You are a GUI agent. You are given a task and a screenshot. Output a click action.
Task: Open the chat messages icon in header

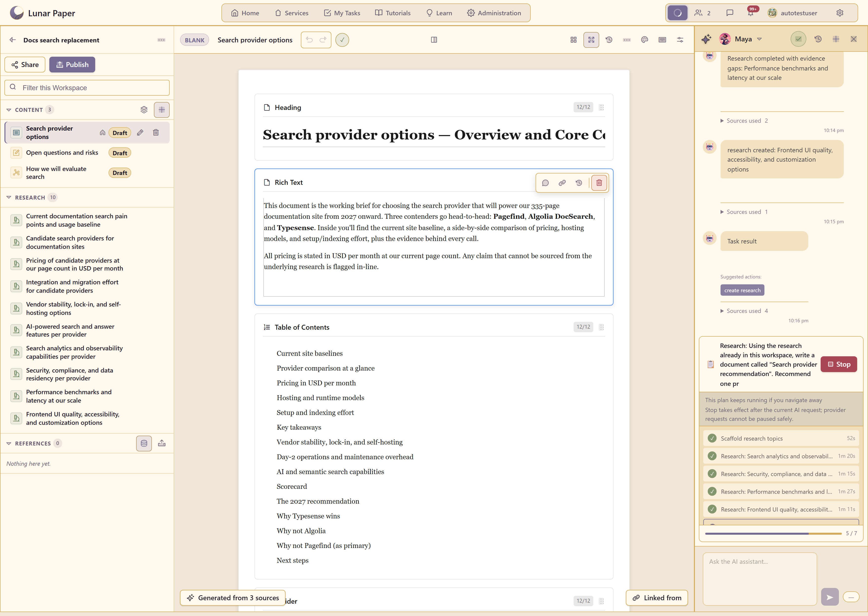pos(729,13)
